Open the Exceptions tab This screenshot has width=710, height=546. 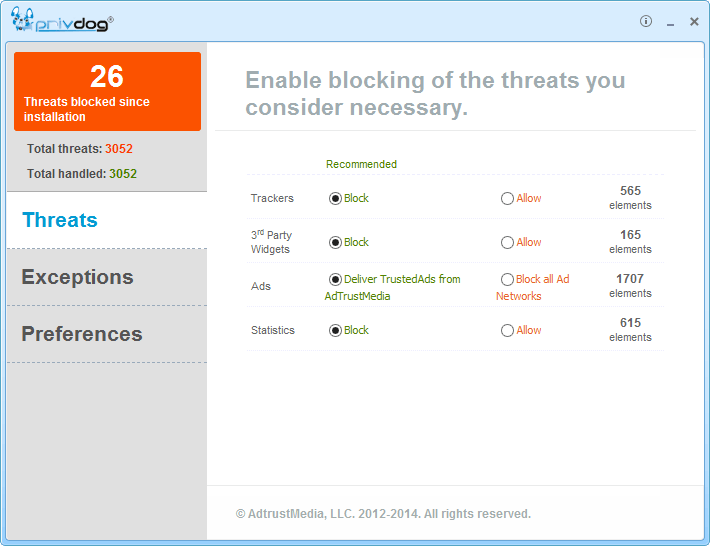(x=77, y=277)
